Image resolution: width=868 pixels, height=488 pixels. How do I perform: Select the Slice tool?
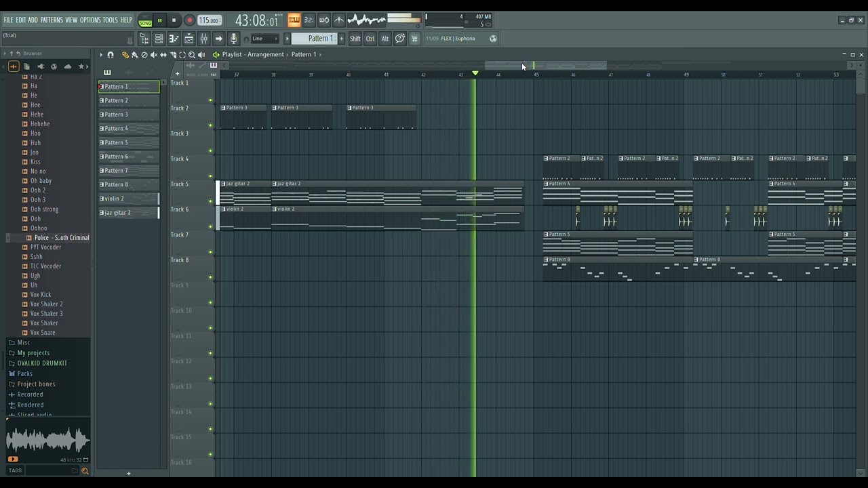[173, 55]
